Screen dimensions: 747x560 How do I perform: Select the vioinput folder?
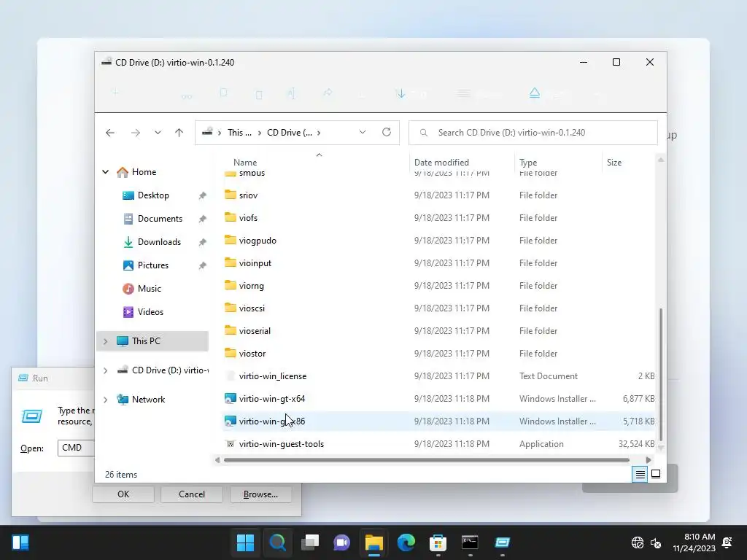[255, 262]
